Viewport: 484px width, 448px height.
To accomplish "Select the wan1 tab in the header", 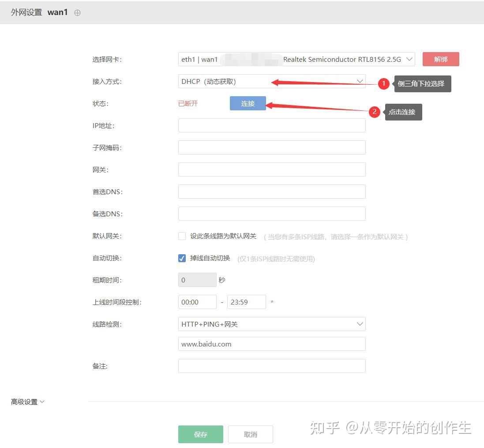I will pos(58,12).
